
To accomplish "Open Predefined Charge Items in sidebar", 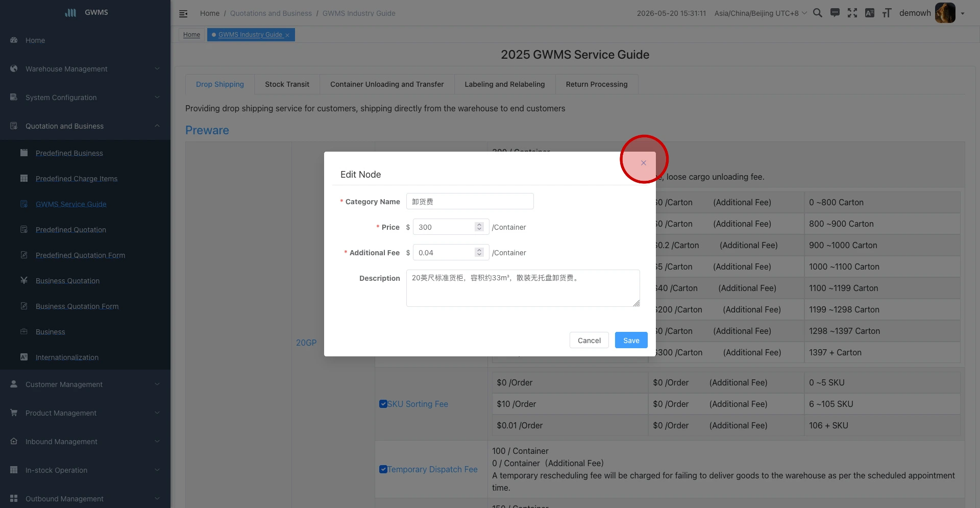I will [x=85, y=179].
